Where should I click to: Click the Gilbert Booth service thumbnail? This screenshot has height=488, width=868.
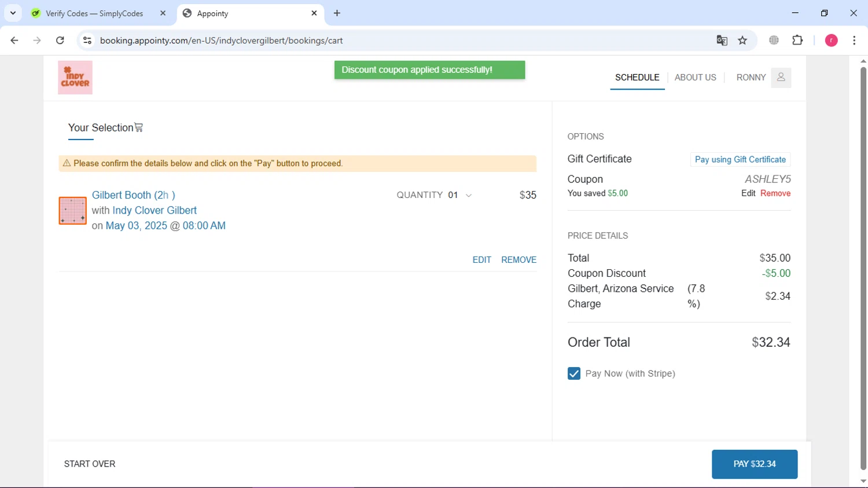73,211
